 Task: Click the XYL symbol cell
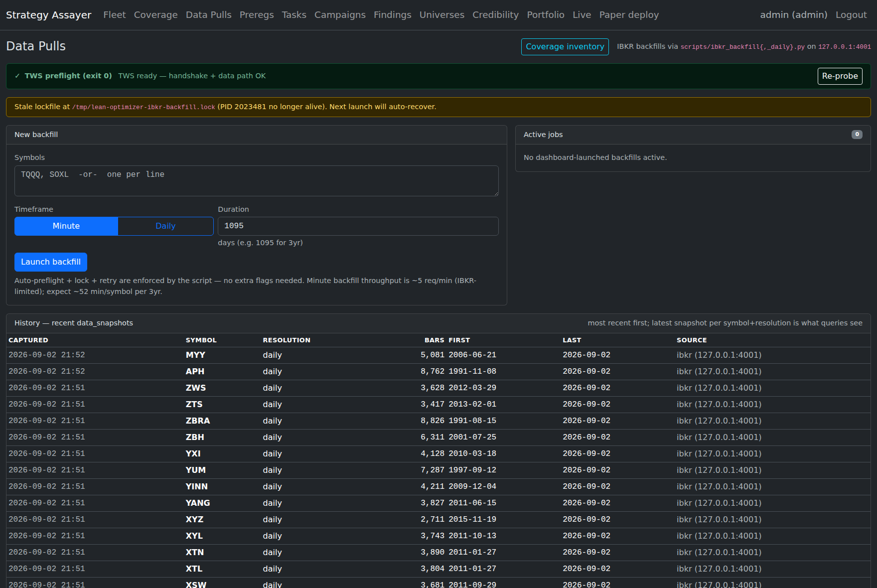(x=194, y=536)
